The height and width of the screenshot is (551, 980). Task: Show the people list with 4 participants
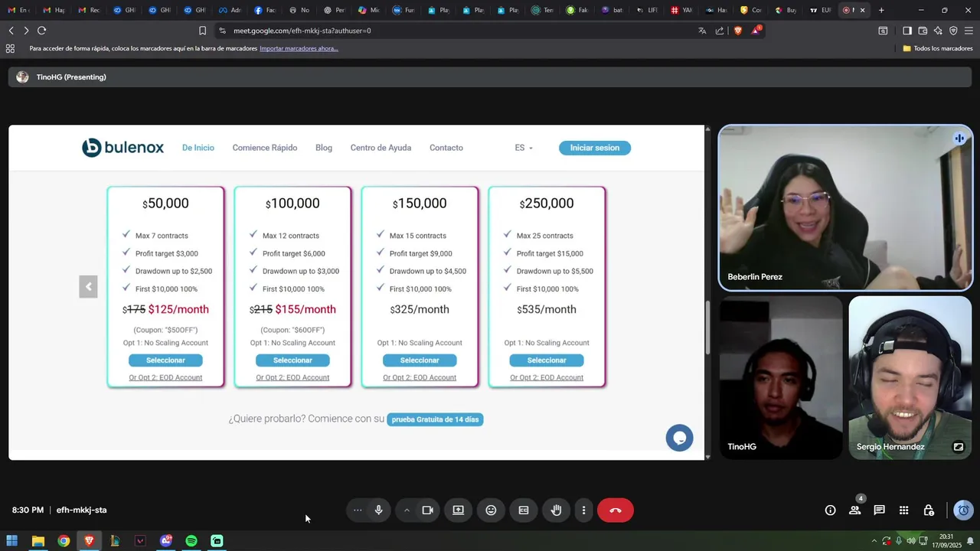(854, 510)
